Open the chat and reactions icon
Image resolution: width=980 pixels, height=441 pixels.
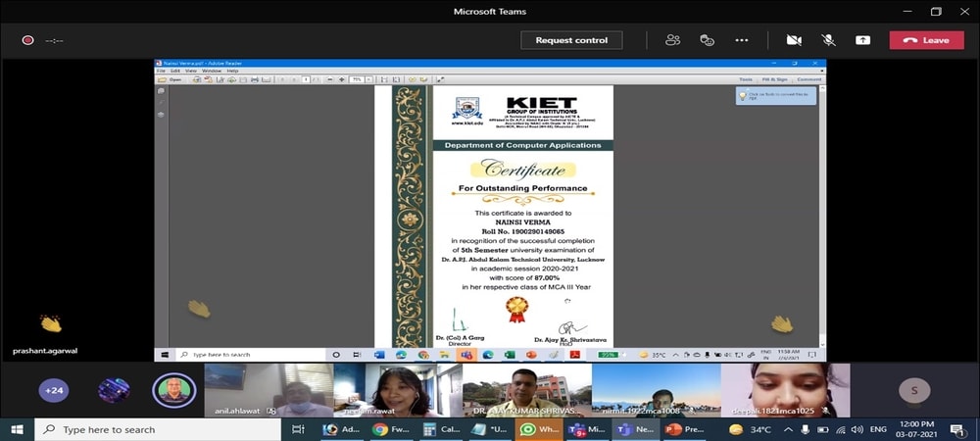[x=707, y=40]
